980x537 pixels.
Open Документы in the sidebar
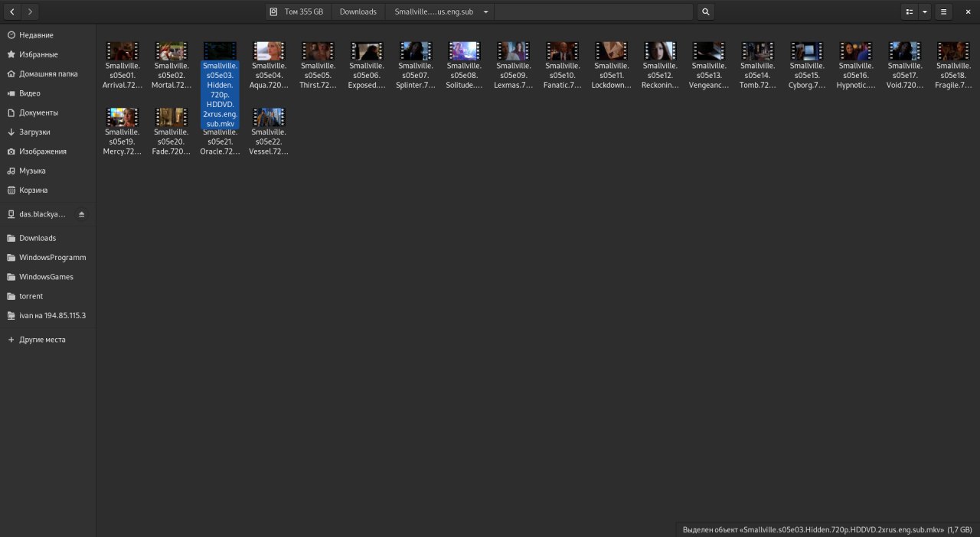(47, 112)
